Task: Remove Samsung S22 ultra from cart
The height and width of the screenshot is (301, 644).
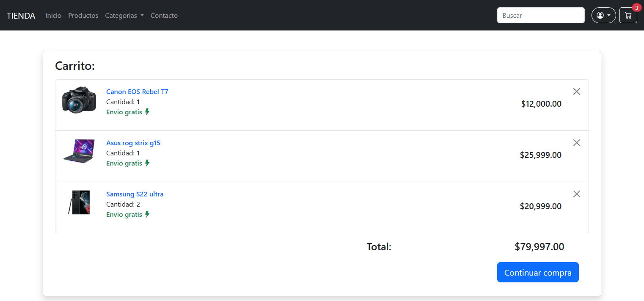Action: [x=576, y=194]
